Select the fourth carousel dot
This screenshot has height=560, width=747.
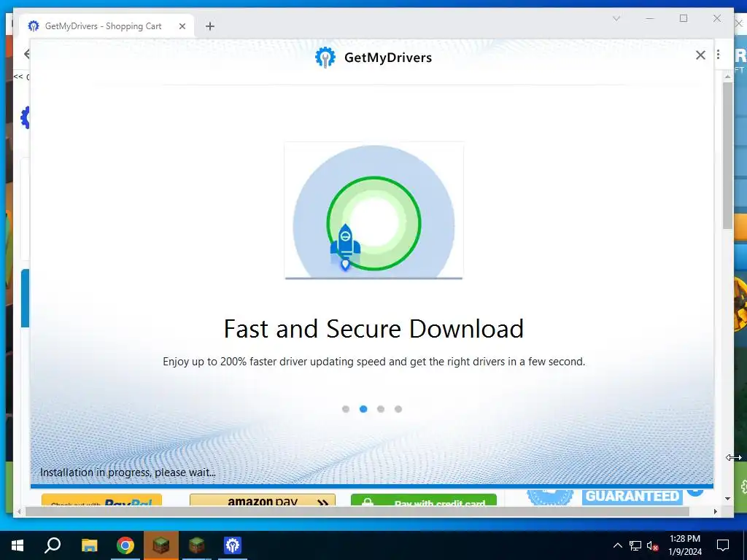(398, 409)
